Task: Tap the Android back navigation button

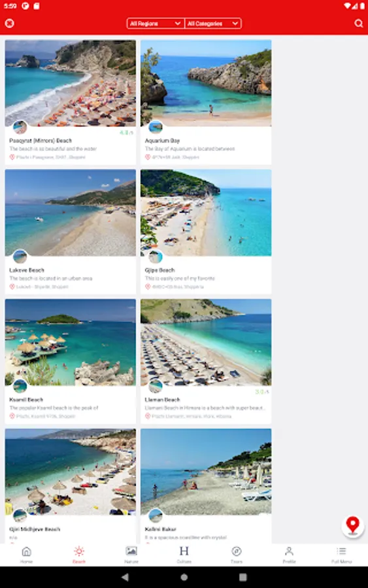Action: tap(125, 577)
